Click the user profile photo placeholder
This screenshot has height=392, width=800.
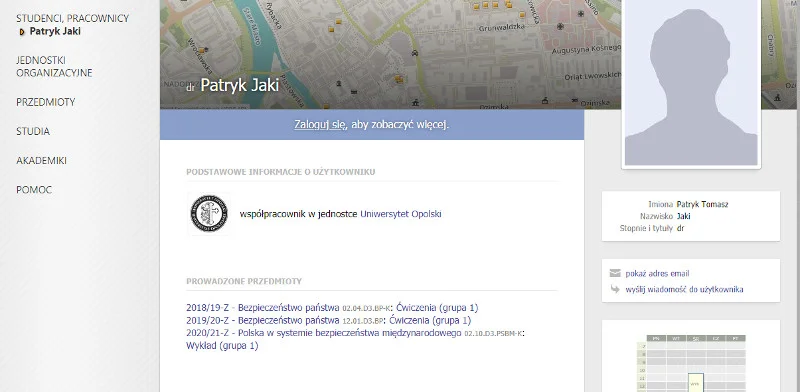pos(691,83)
